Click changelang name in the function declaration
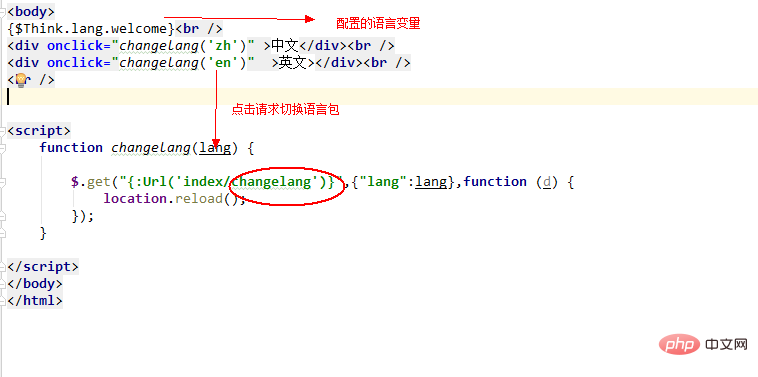The image size is (758, 377). point(151,148)
